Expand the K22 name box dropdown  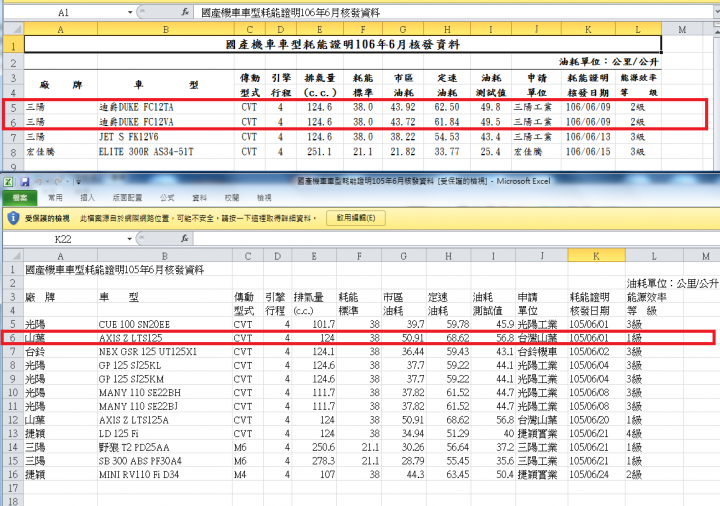129,239
